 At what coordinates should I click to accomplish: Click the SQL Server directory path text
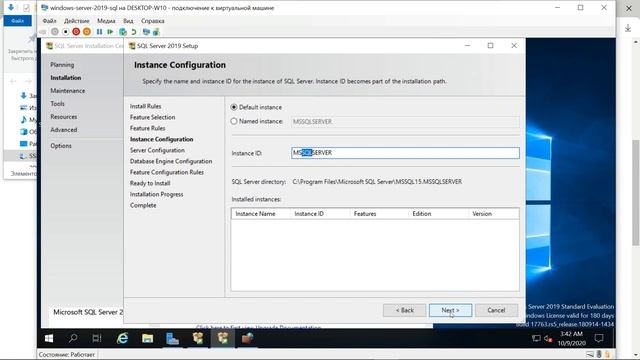tap(378, 182)
